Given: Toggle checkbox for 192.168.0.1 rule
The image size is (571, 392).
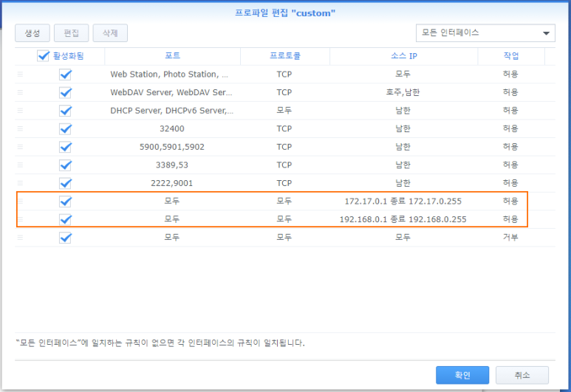Looking at the screenshot, I should (x=65, y=219).
